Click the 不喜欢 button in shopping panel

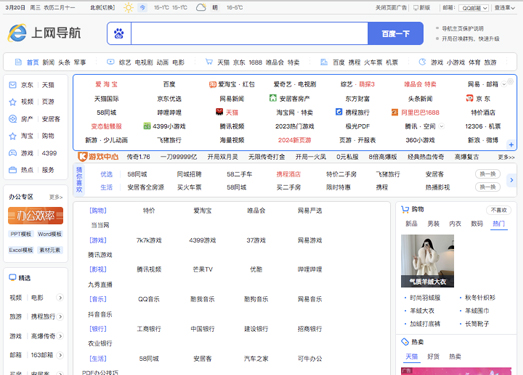point(499,210)
